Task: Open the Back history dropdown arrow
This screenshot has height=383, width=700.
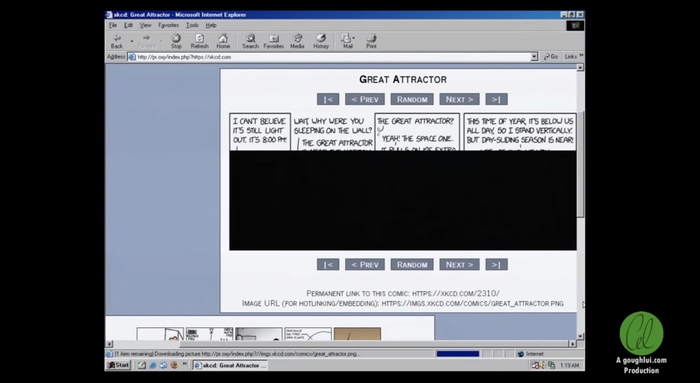Action: [132, 42]
